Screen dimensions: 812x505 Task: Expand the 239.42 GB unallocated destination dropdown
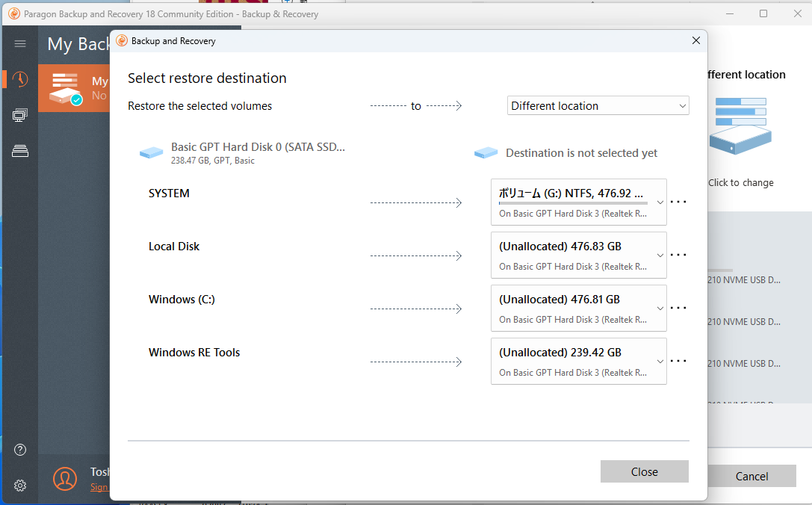click(578, 362)
